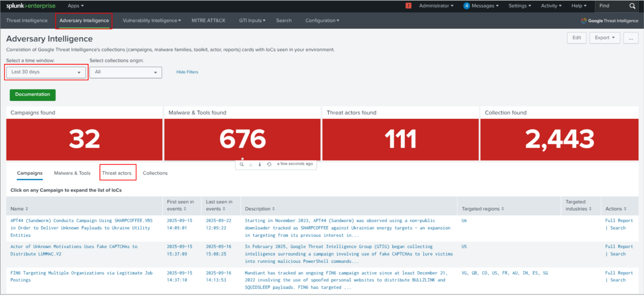Expand the collections origin All dropdown

pyautogui.click(x=126, y=72)
